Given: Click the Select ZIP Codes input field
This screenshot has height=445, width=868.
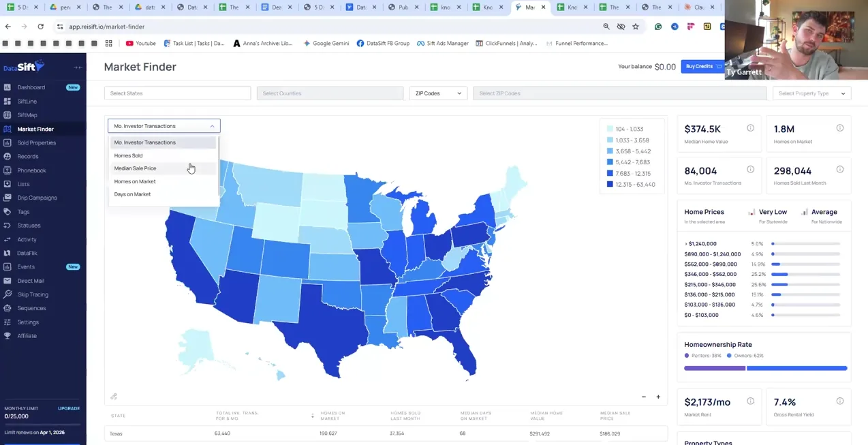Looking at the screenshot, I should coord(619,93).
